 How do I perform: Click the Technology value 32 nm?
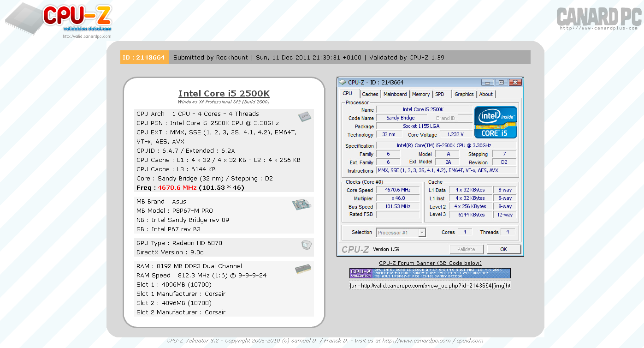[389, 135]
